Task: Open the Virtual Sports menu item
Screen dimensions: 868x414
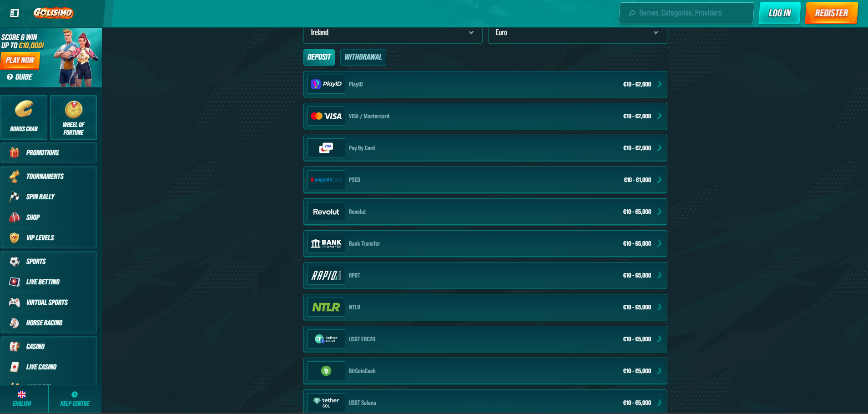Action: 49,303
